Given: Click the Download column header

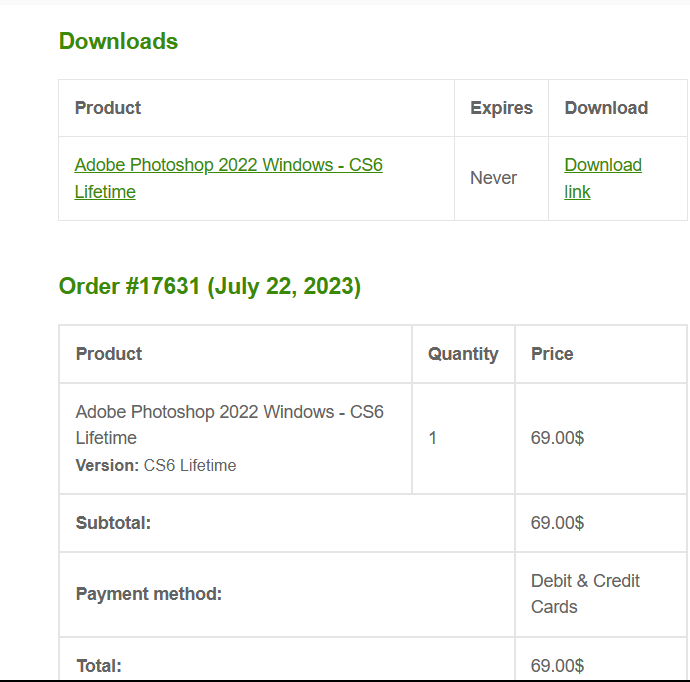Looking at the screenshot, I should click(x=606, y=108).
